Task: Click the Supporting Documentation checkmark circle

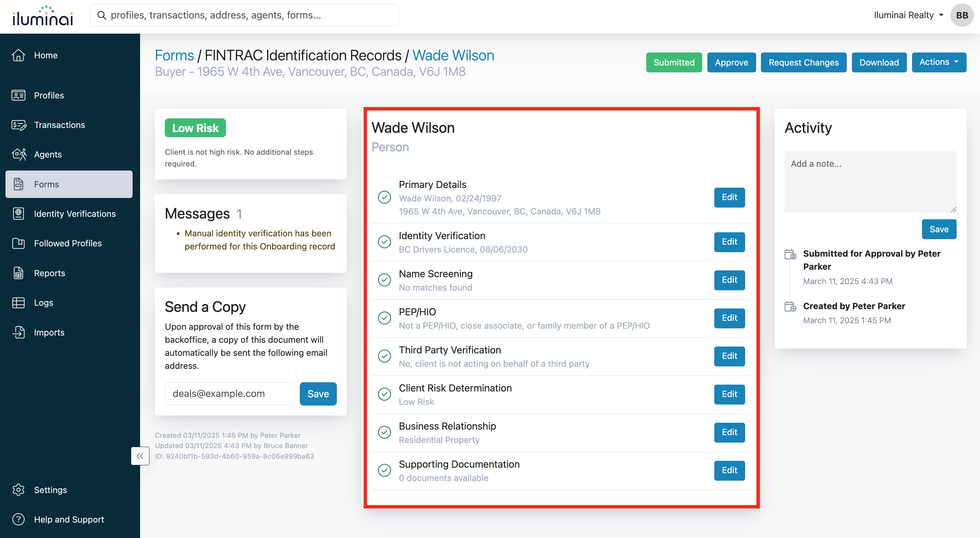Action: click(384, 470)
